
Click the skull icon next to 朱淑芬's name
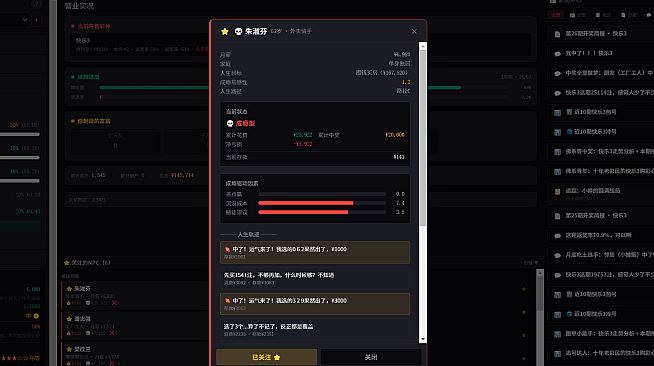pos(239,31)
